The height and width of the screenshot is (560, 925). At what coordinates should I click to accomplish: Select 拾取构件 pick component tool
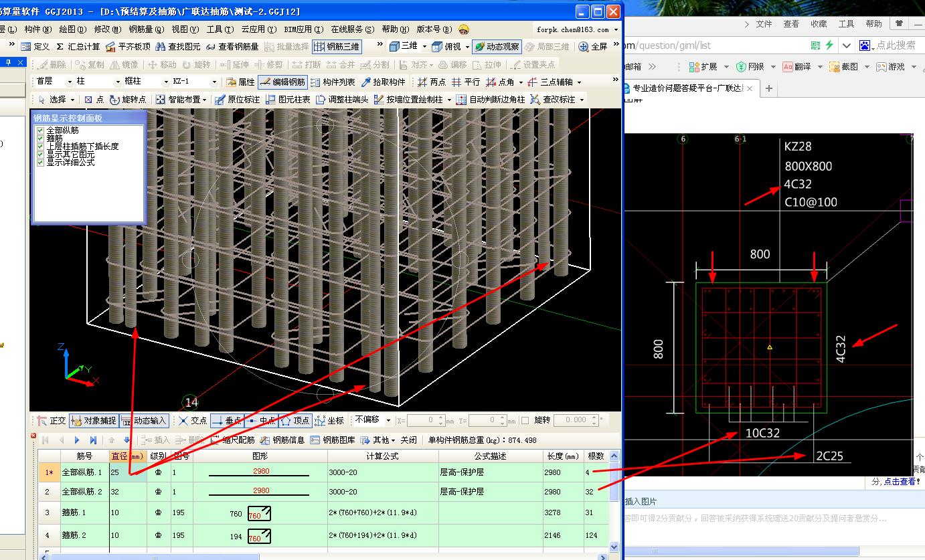[383, 82]
